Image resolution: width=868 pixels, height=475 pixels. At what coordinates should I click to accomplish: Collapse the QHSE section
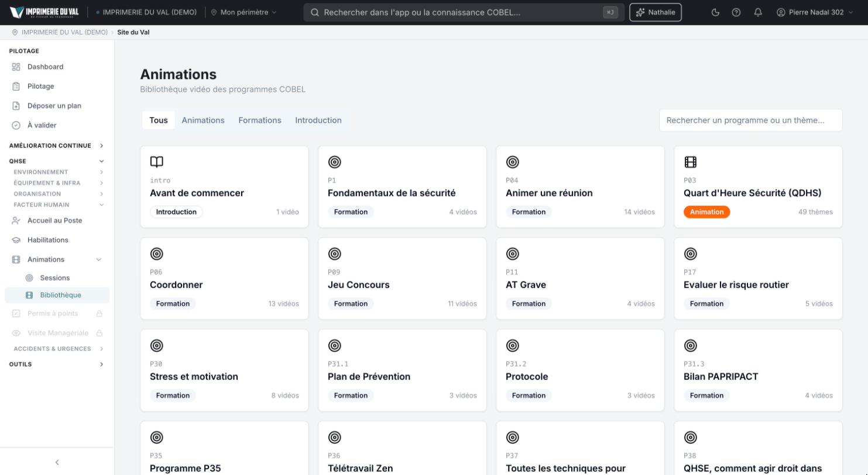pos(56,161)
